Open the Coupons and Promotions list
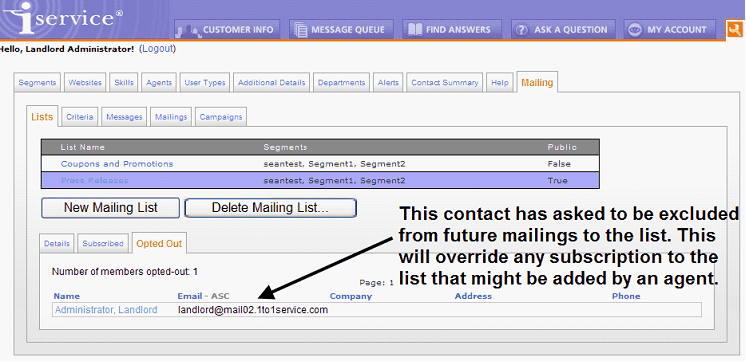Screen dimensions: 746x362 click(117, 164)
